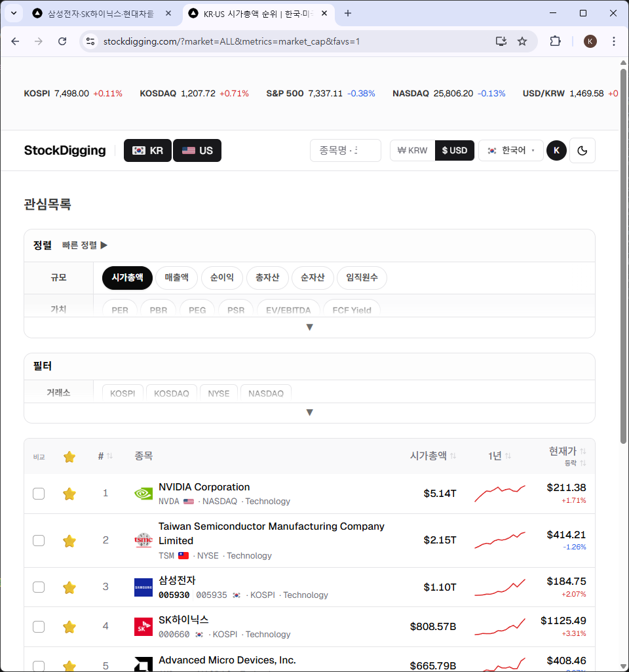Image resolution: width=629 pixels, height=672 pixels.
Task: Sort by the 시가총액 column header
Action: tap(433, 456)
